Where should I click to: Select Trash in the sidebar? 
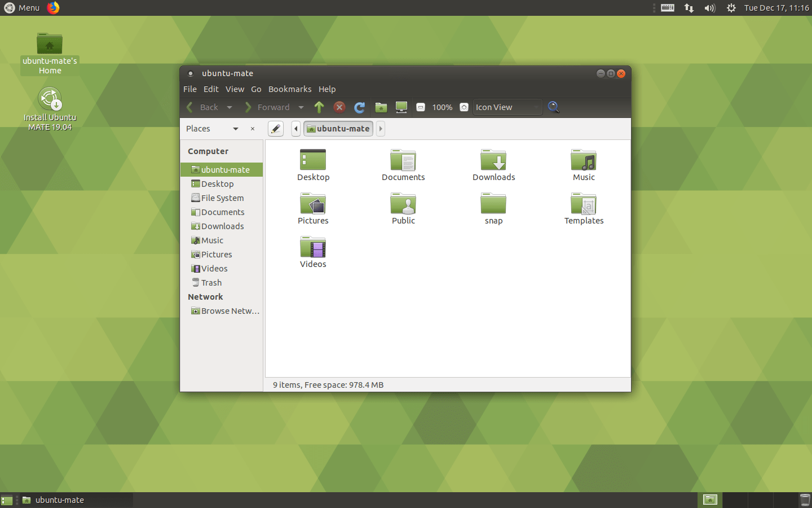click(222, 283)
